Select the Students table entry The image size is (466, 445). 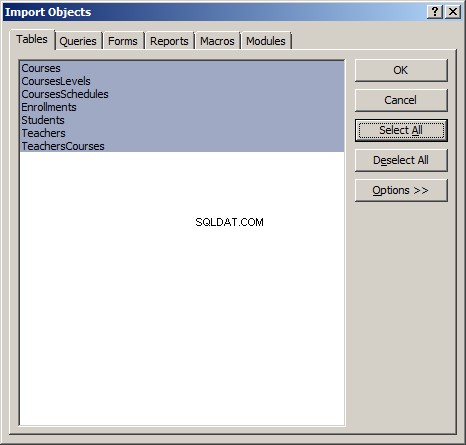click(x=182, y=120)
